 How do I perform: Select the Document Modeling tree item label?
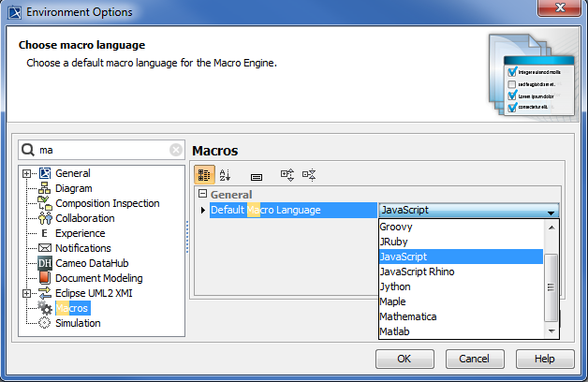pyautogui.click(x=99, y=278)
